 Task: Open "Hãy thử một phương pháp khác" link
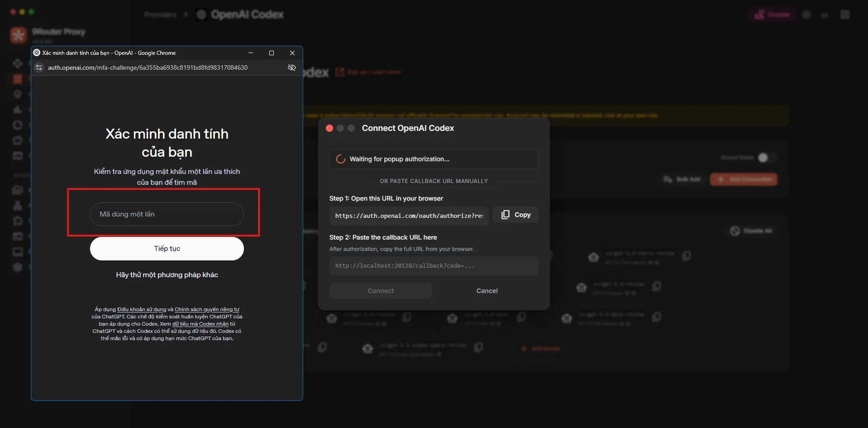click(167, 275)
